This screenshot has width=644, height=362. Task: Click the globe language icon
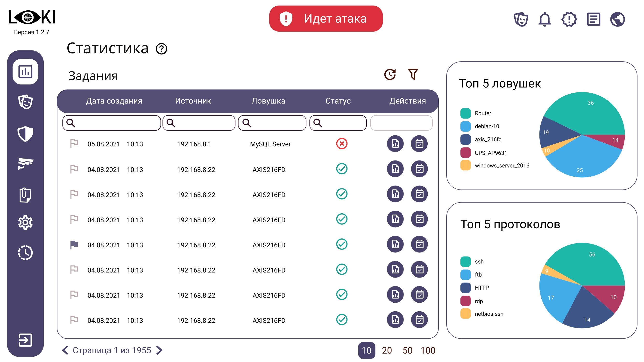pyautogui.click(x=617, y=19)
